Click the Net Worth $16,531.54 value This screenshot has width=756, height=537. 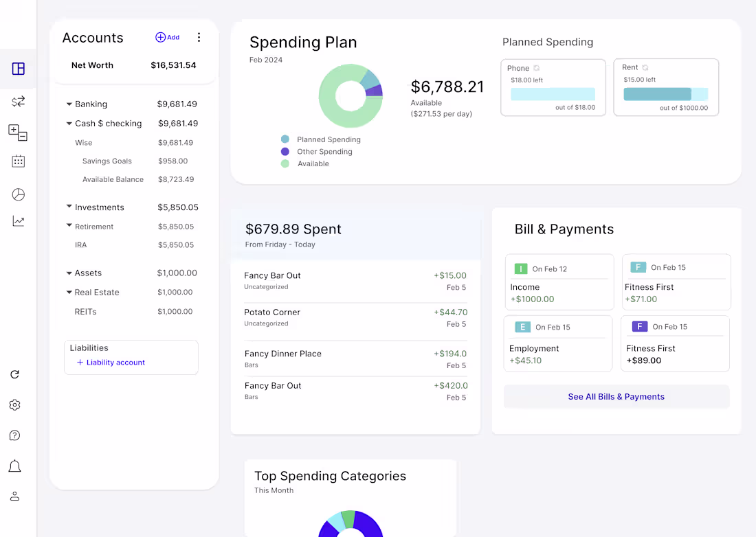click(x=173, y=65)
